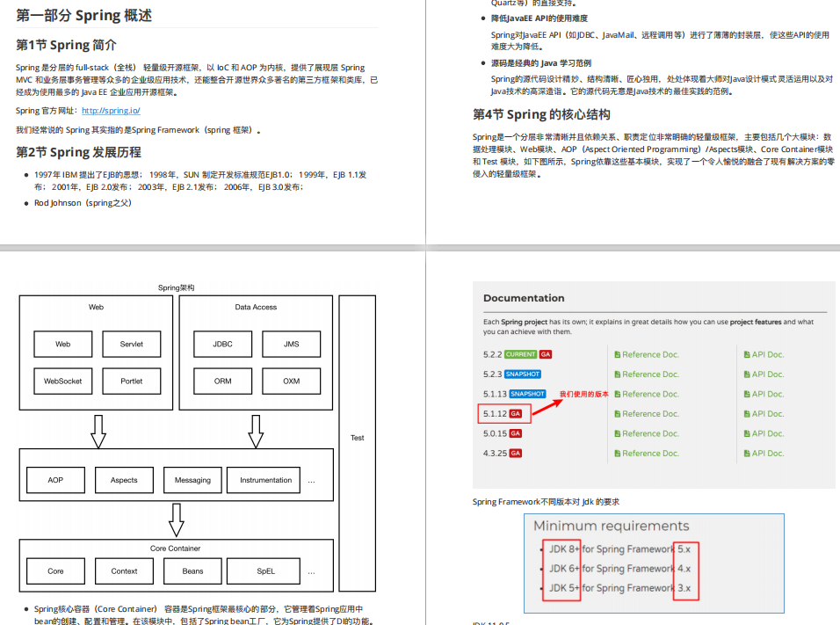Screen dimensions: 840x625
Task: Open Reference Doc. for version 5.2.3
Action: coord(650,374)
